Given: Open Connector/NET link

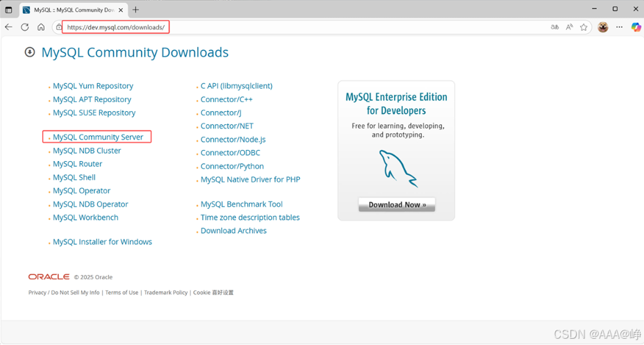Looking at the screenshot, I should (x=227, y=126).
